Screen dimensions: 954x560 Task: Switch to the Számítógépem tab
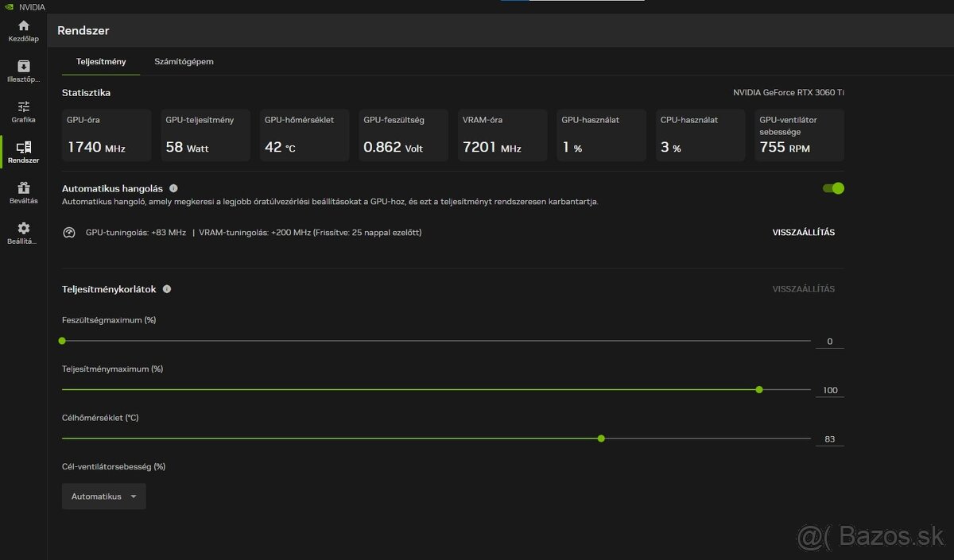click(x=184, y=61)
